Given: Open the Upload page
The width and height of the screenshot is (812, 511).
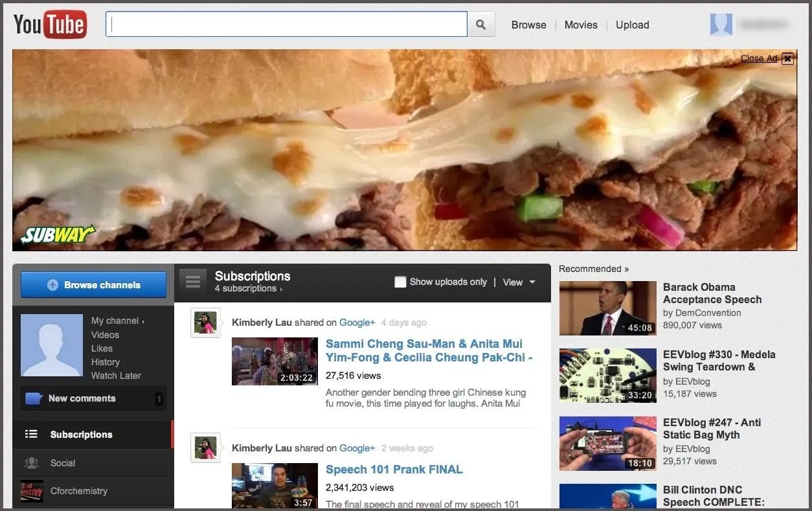Looking at the screenshot, I should click(x=633, y=25).
